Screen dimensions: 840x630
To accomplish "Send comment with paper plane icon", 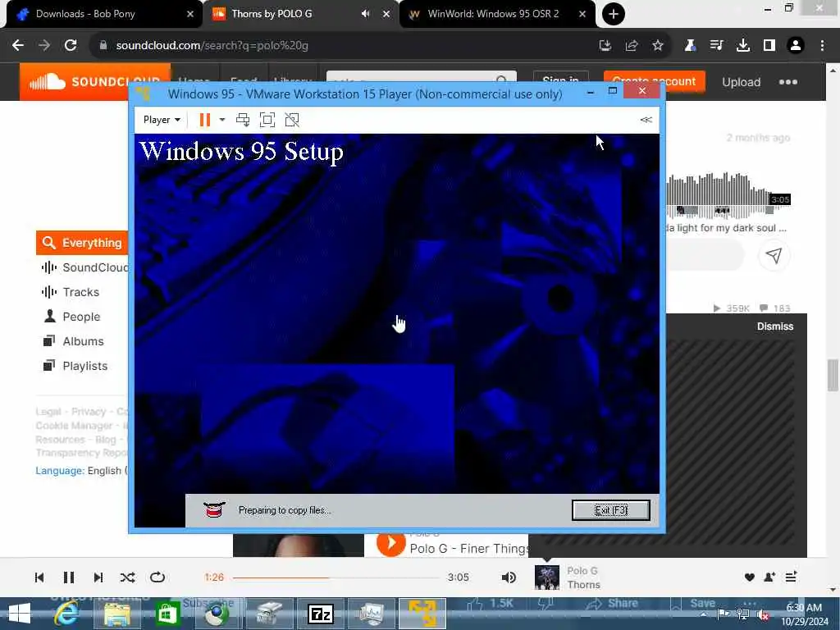I will tap(774, 256).
